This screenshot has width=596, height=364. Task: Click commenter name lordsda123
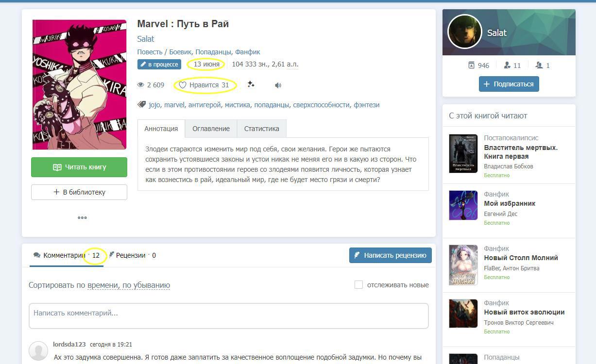69,344
